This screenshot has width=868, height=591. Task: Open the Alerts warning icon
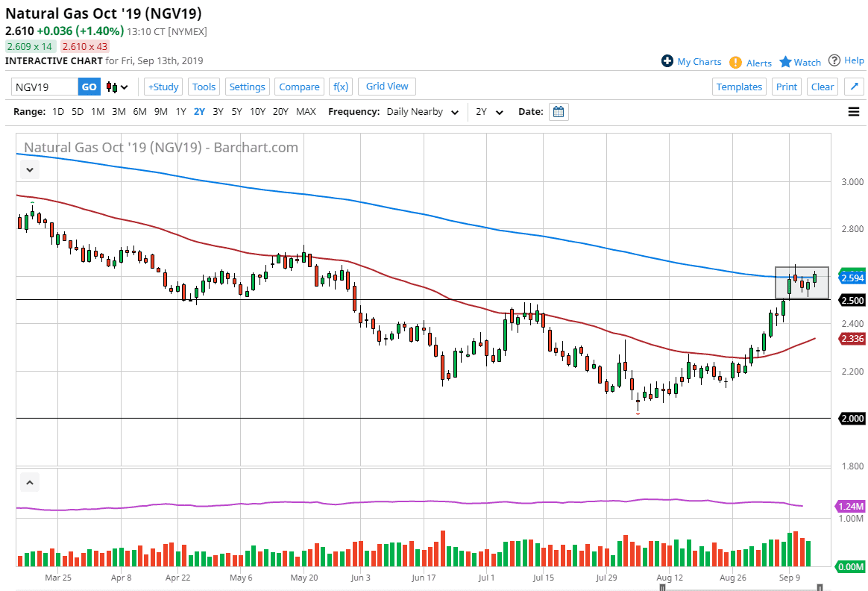735,63
